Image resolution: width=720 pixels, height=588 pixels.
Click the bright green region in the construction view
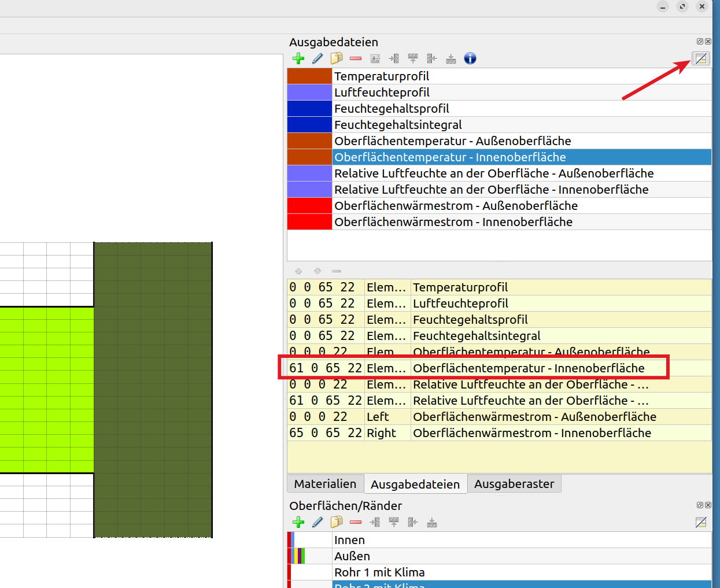pyautogui.click(x=46, y=390)
